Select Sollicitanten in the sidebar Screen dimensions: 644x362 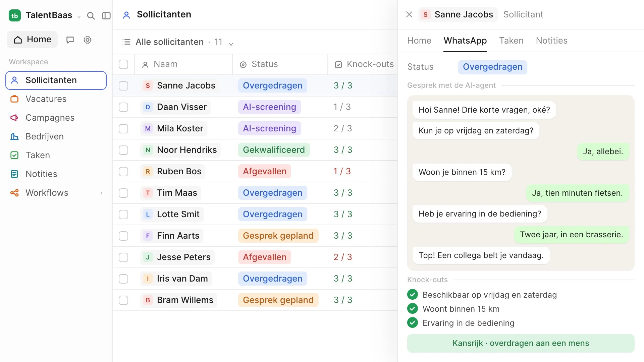[x=56, y=80]
